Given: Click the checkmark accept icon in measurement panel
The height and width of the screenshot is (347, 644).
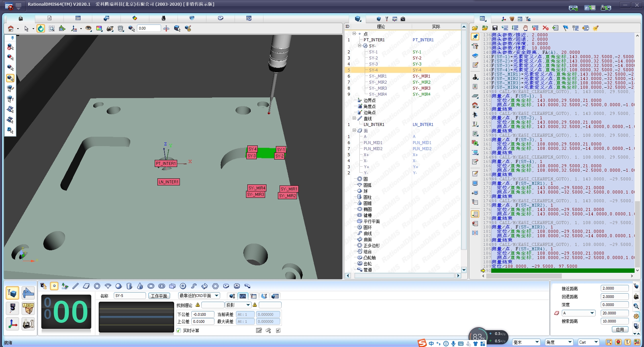Looking at the screenshot, I should (278, 331).
